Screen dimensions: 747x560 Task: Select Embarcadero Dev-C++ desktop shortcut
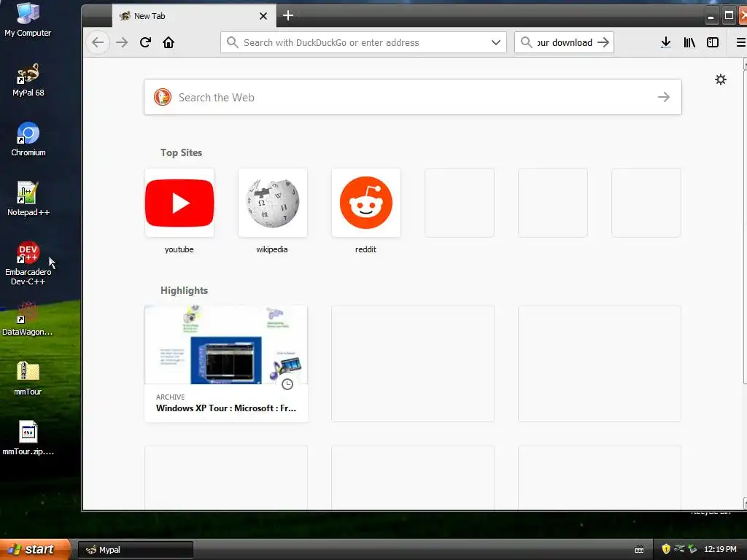pos(28,263)
